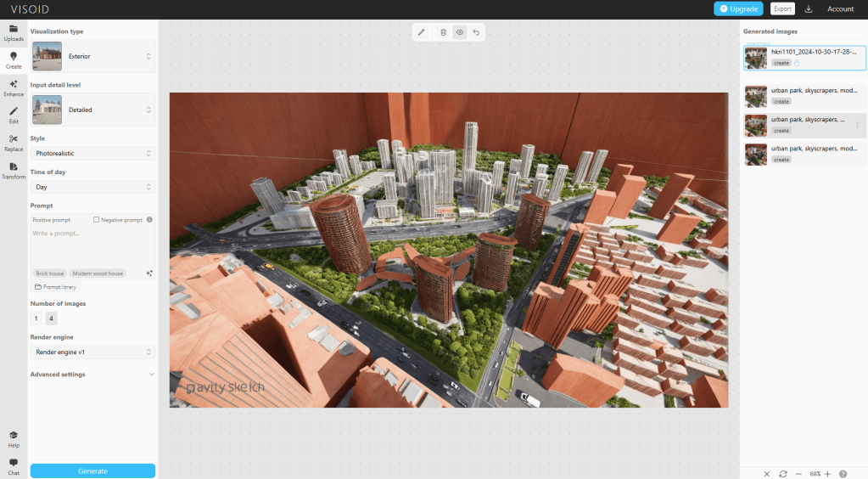Switch to the Uploads tab
Screen dimensions: 868x479
pos(14,33)
